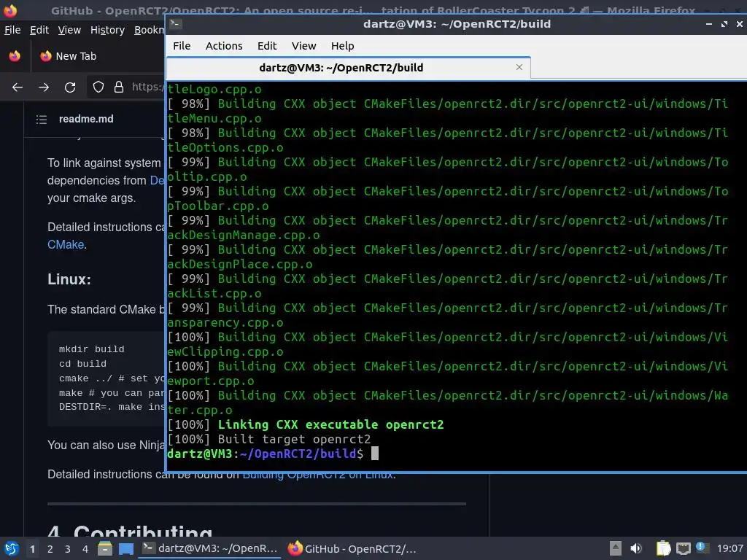747x560 pixels.
Task: Open Firefox Edit menu
Action: (39, 30)
